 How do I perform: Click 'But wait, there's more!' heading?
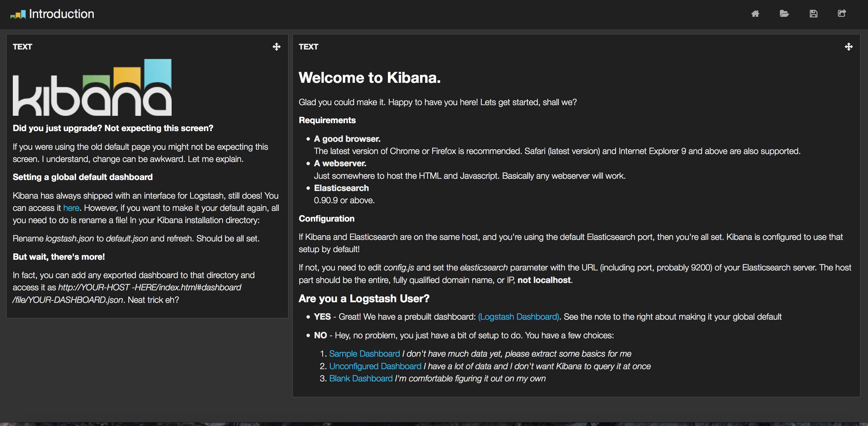click(x=59, y=257)
